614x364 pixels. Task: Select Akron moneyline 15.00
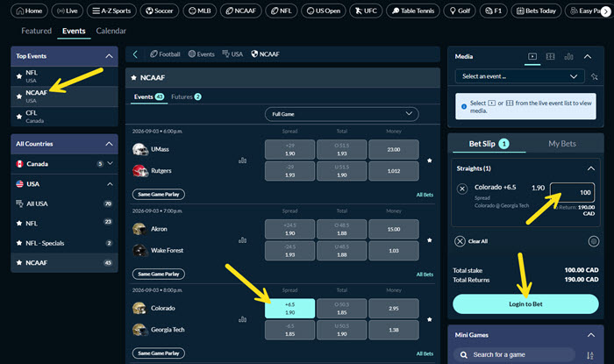tap(394, 229)
